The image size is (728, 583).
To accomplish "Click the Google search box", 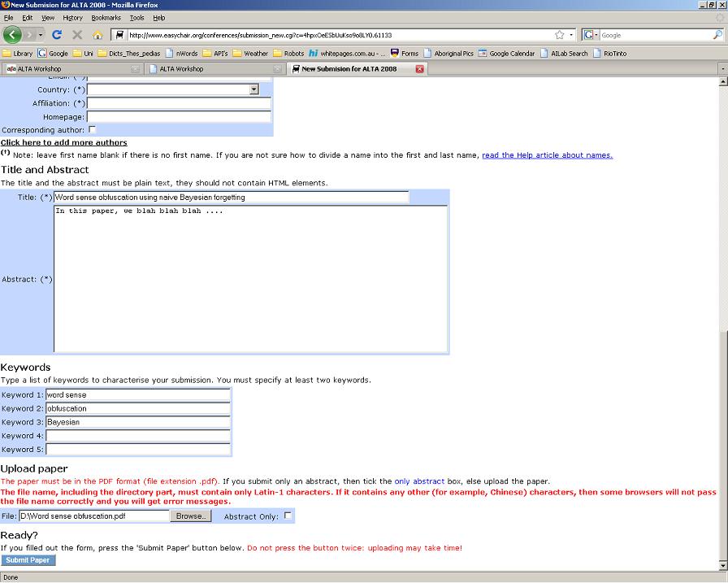I will coord(656,35).
